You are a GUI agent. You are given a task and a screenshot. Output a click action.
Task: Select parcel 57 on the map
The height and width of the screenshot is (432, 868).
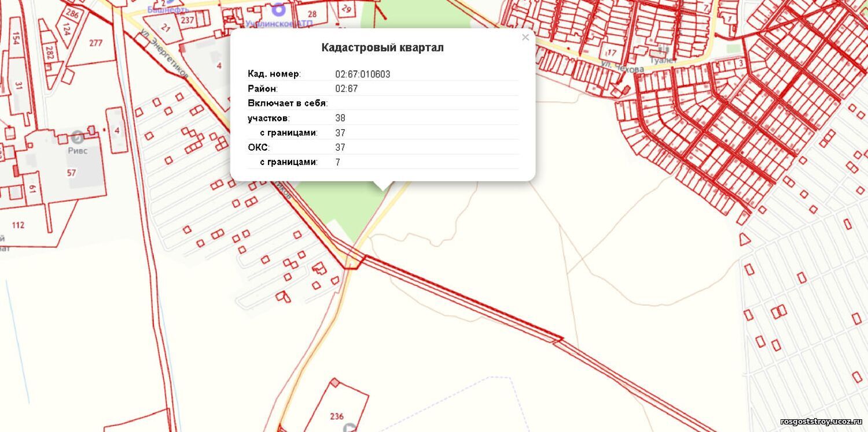[x=71, y=173]
